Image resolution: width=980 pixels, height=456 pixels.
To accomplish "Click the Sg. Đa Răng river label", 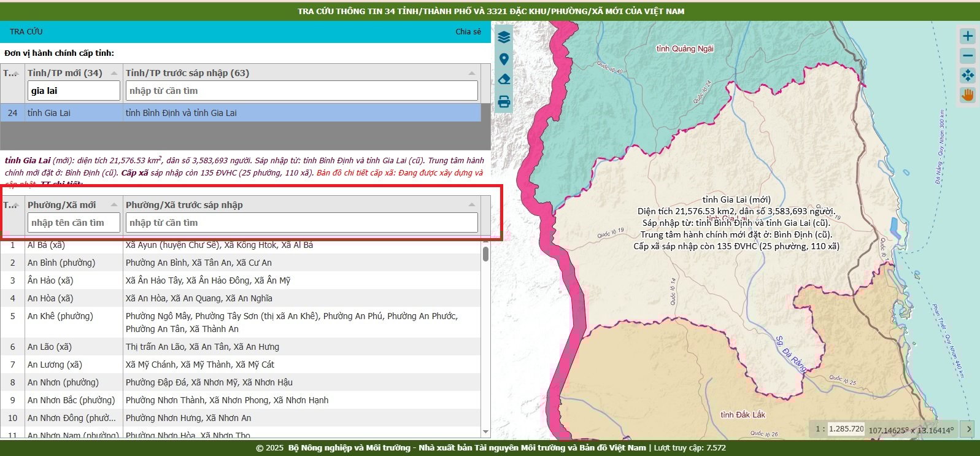I will [x=792, y=355].
